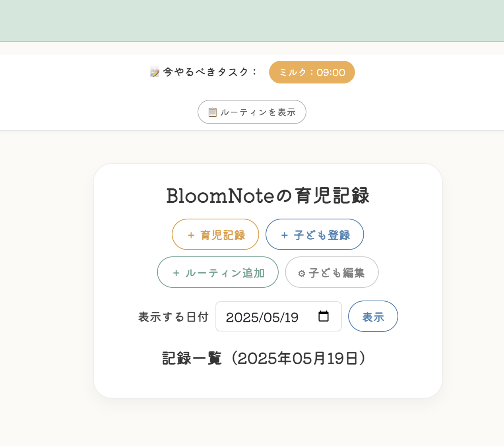Click the 表示する日付 label

tap(173, 317)
